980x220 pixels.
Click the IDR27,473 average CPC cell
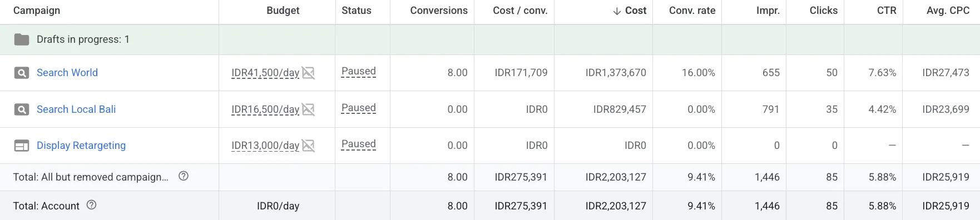click(x=946, y=73)
